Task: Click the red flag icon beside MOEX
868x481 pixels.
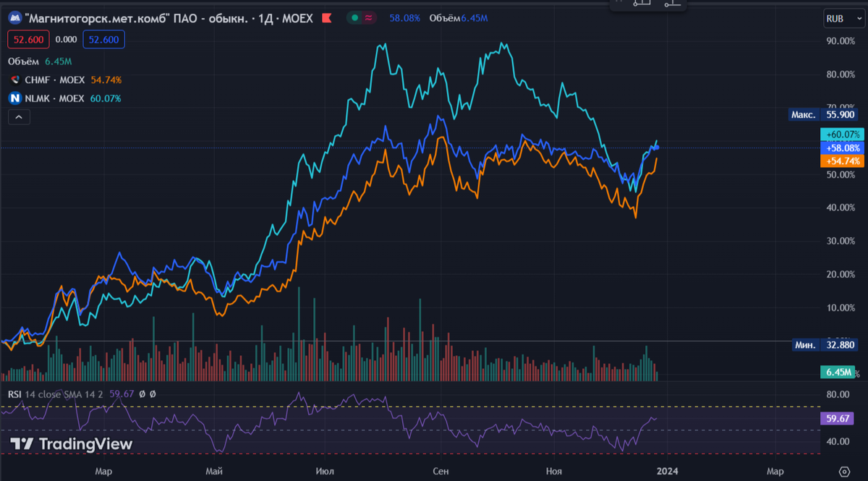Action: 326,18
